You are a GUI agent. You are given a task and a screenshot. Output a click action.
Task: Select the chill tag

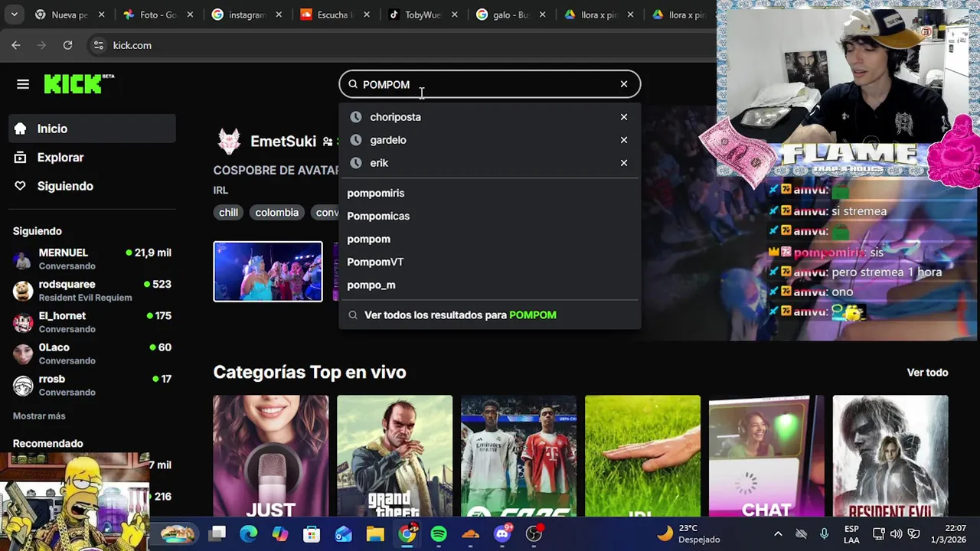tap(228, 213)
